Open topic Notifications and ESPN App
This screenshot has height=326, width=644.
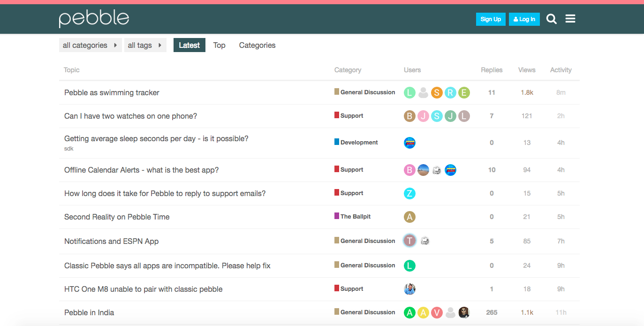112,241
